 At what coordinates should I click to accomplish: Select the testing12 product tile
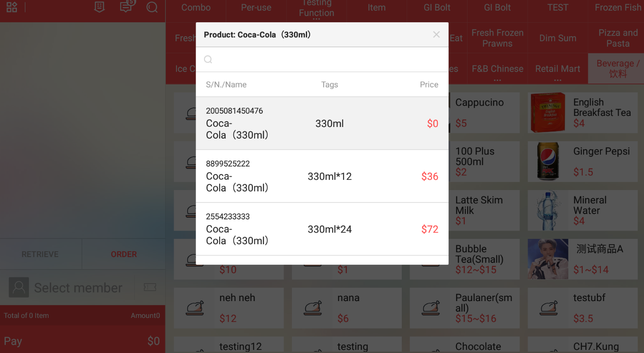pyautogui.click(x=228, y=345)
